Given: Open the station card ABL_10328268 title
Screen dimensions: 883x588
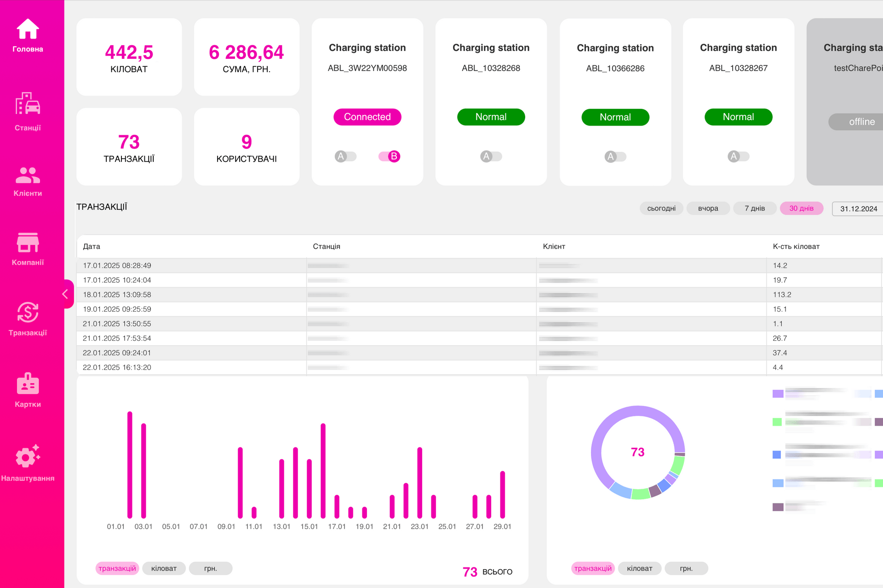Looking at the screenshot, I should click(491, 48).
